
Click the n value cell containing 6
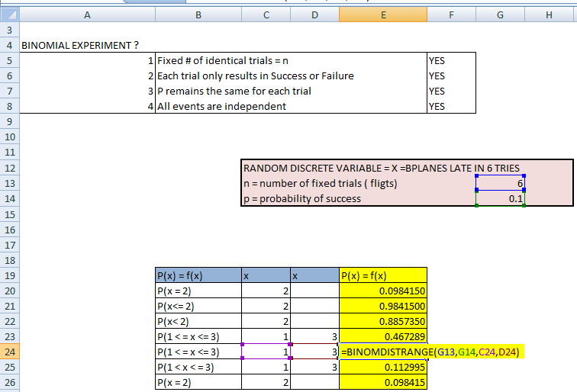[499, 183]
